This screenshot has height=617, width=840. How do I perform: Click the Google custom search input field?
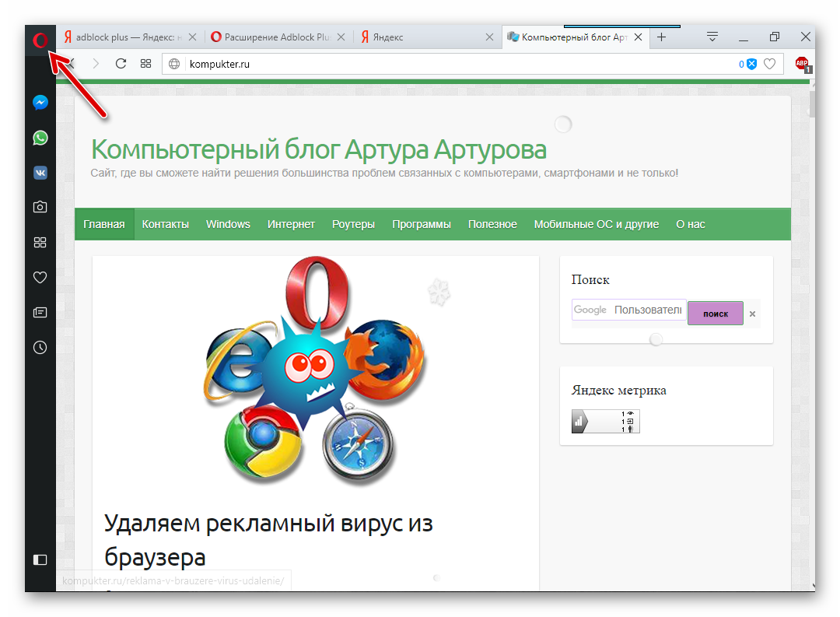point(628,310)
